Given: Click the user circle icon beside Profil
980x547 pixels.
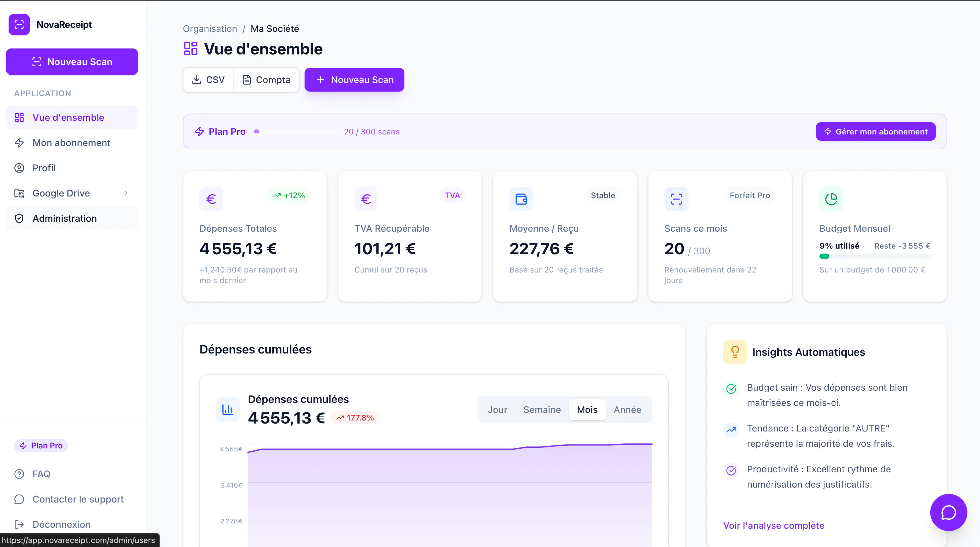Looking at the screenshot, I should (19, 168).
